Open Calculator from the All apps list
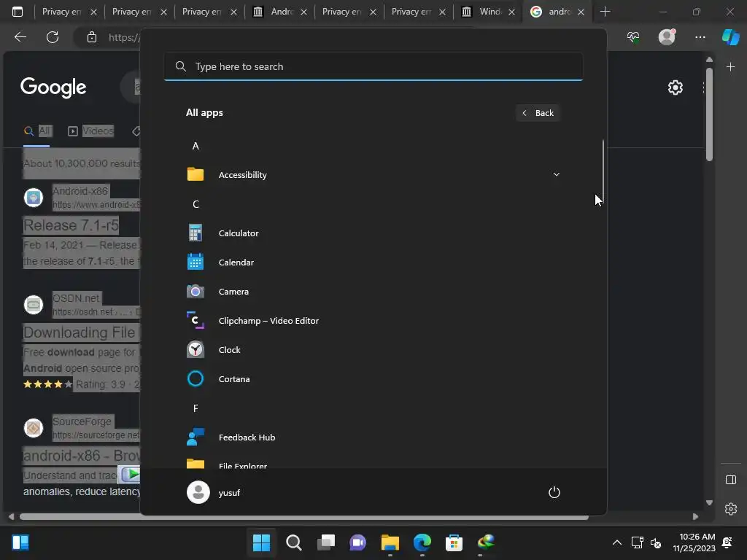This screenshot has height=560, width=747. point(373,233)
